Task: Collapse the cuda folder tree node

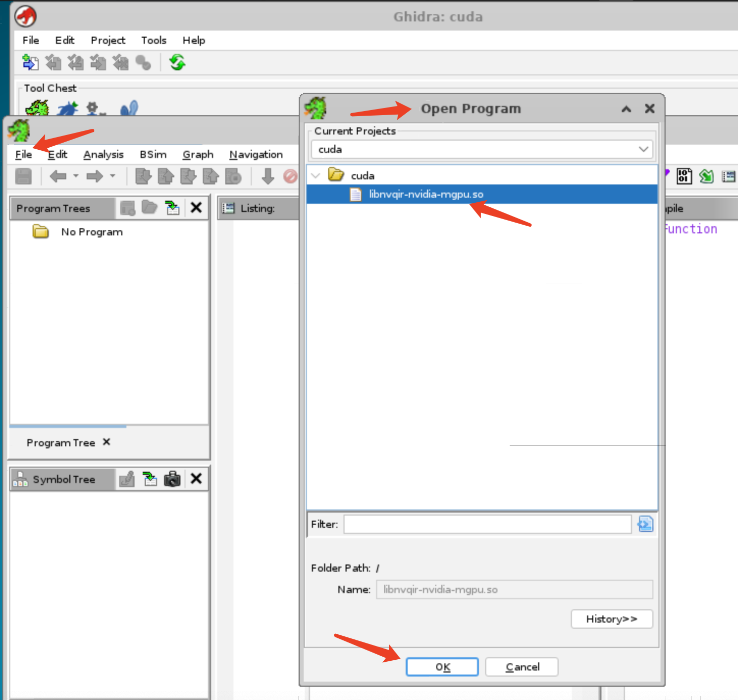Action: coord(315,176)
